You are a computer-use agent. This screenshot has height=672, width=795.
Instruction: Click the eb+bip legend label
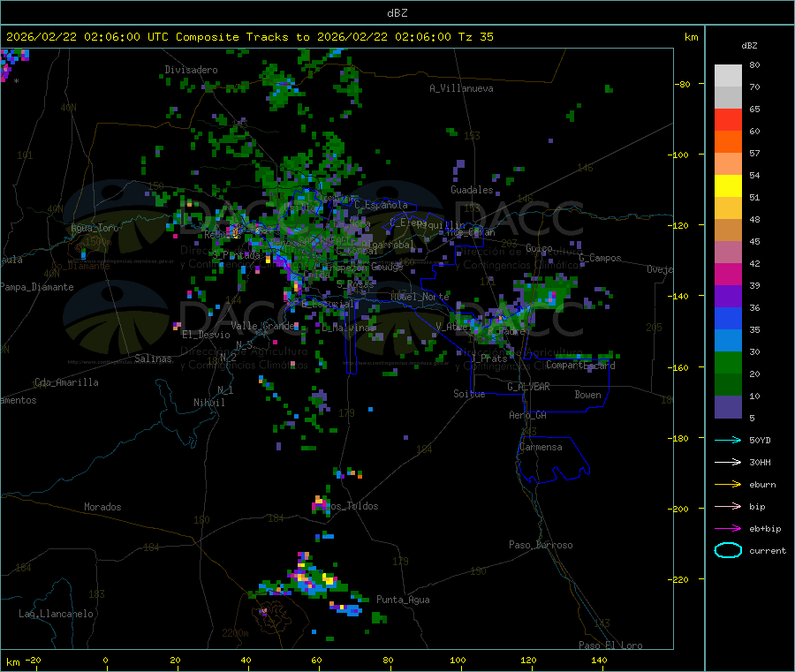(x=765, y=529)
